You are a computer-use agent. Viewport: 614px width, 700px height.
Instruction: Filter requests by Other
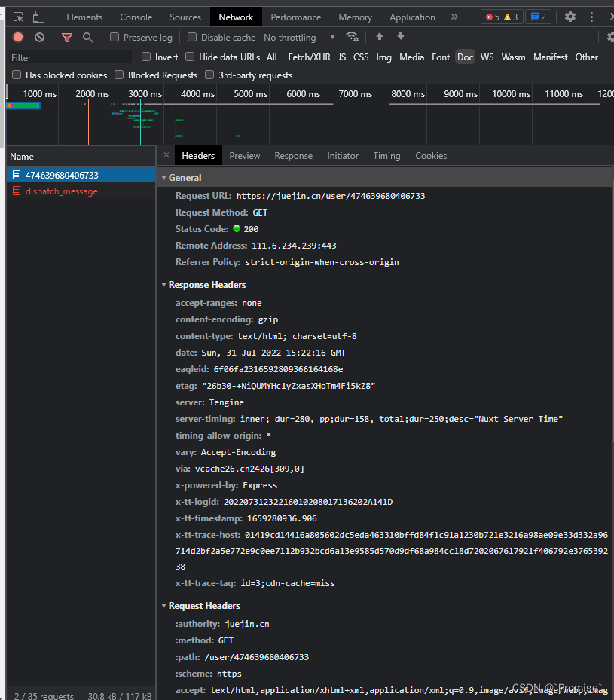(586, 57)
